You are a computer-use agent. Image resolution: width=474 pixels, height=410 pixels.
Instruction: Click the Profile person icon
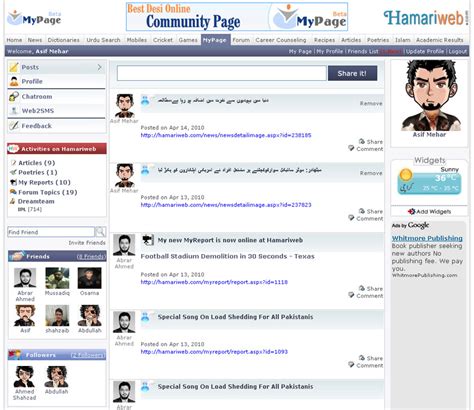[14, 81]
